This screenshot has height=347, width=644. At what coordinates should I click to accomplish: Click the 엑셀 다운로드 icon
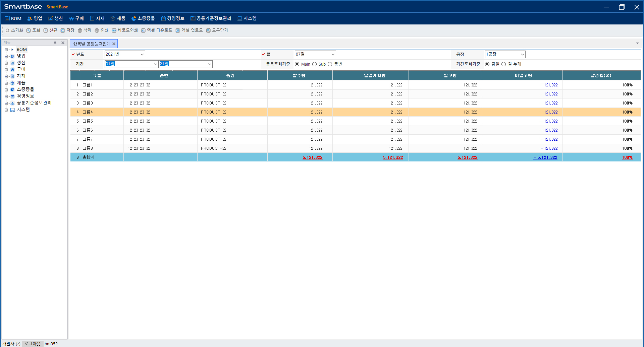(x=143, y=30)
